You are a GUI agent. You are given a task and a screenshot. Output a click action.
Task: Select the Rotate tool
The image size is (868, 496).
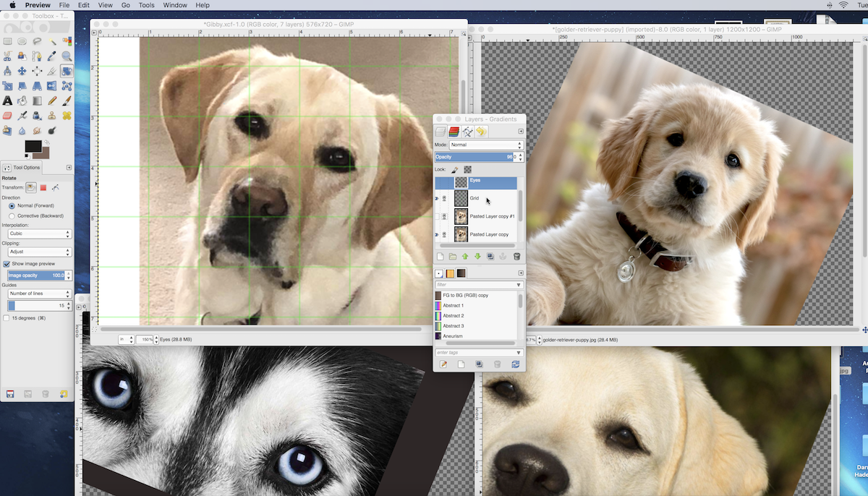pos(67,71)
